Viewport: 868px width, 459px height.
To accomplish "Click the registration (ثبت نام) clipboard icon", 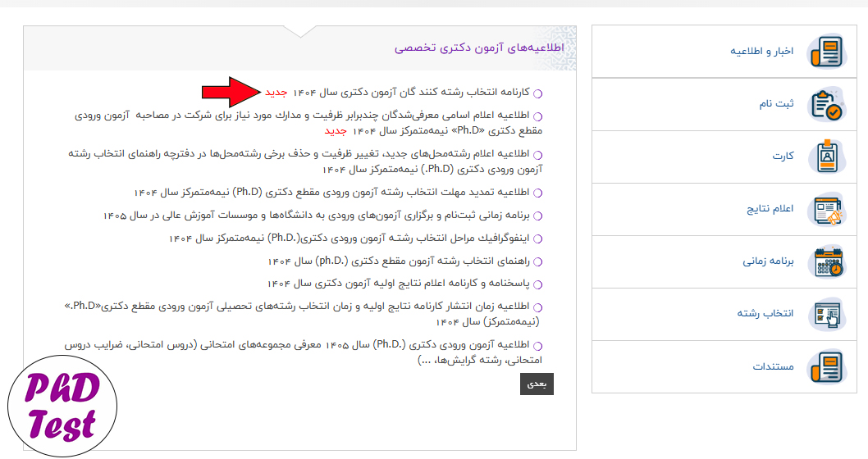I will coord(826,104).
